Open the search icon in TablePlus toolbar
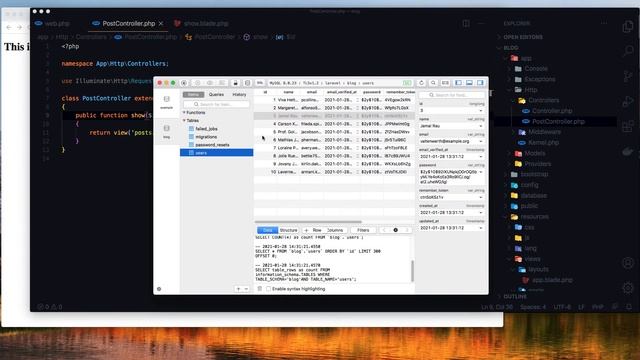Viewport: 640px width, 360px height. coord(433,83)
